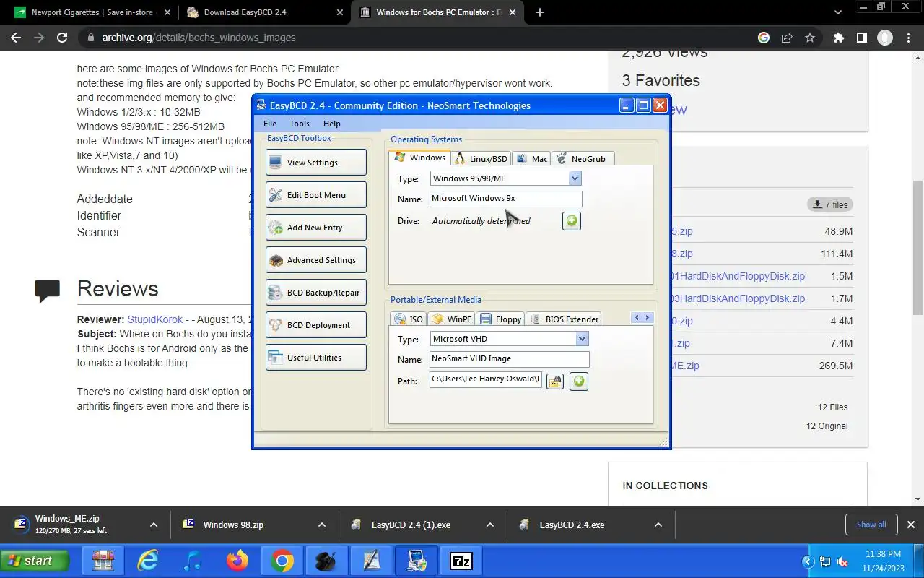This screenshot has height=578, width=924.
Task: Expand Windows_ME.zip download options
Action: 153,525
